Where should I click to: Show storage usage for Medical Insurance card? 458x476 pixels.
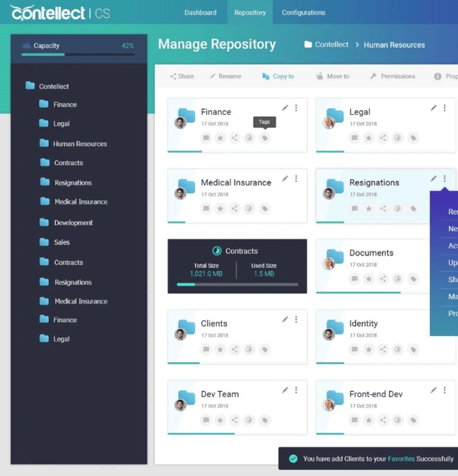click(x=249, y=209)
